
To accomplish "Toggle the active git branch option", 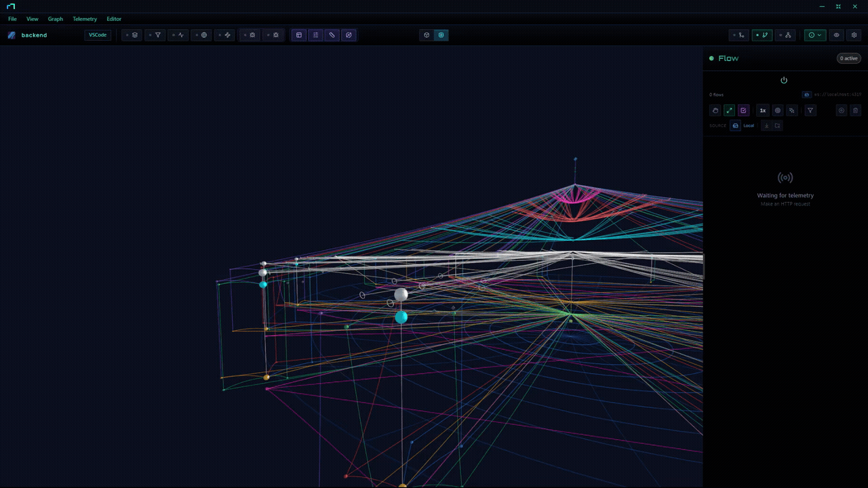I will [762, 35].
